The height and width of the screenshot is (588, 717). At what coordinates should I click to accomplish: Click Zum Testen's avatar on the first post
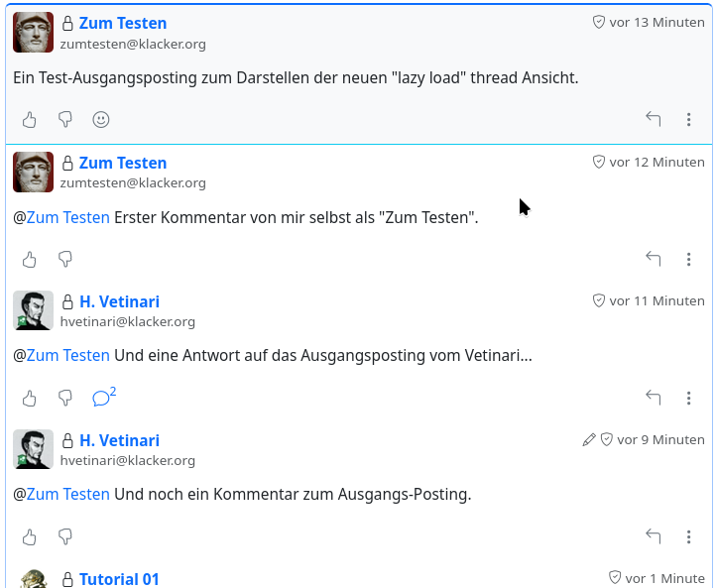33,33
